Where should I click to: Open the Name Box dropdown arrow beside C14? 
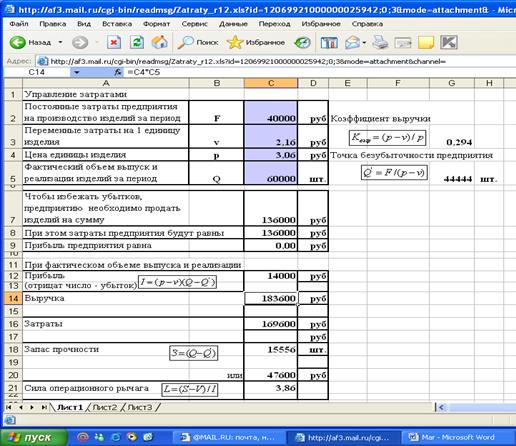pos(77,72)
